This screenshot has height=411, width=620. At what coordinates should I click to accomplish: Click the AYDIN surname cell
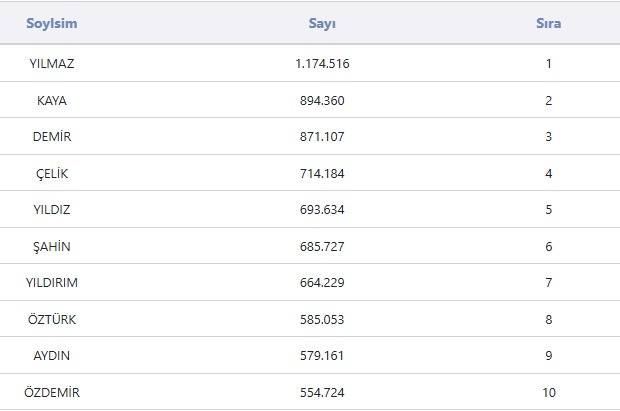52,356
